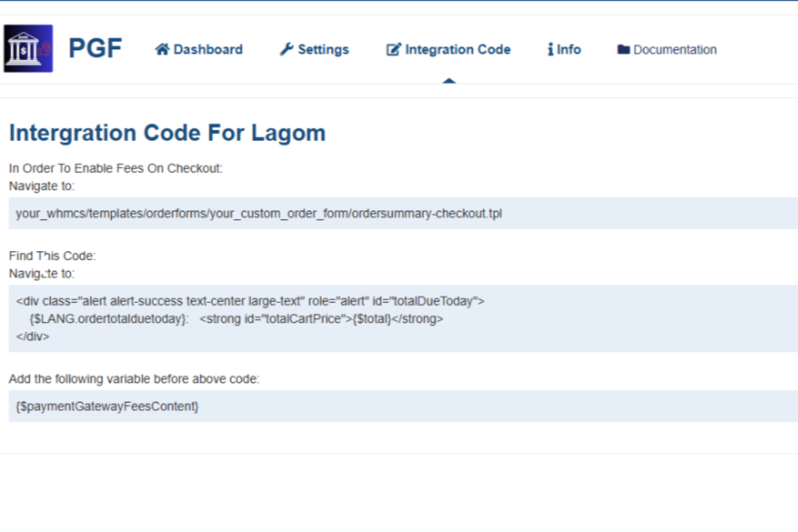Click the house icon beside Dashboard
The height and width of the screenshot is (532, 798).
click(x=162, y=49)
